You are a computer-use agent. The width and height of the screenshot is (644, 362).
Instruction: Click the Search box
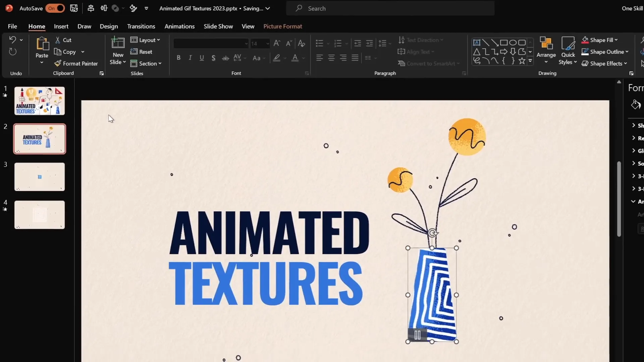click(390, 8)
